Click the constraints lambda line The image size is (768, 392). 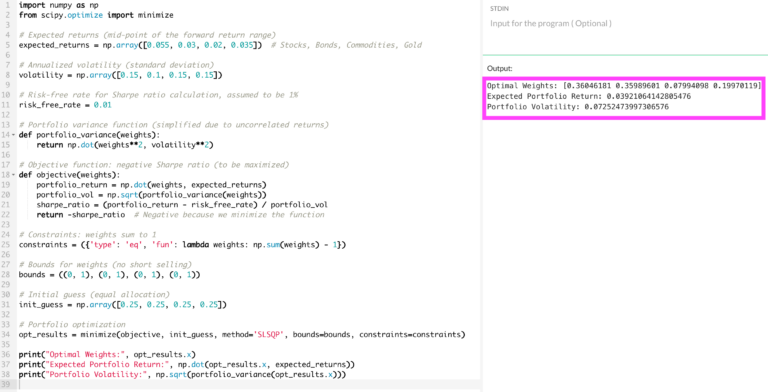182,245
